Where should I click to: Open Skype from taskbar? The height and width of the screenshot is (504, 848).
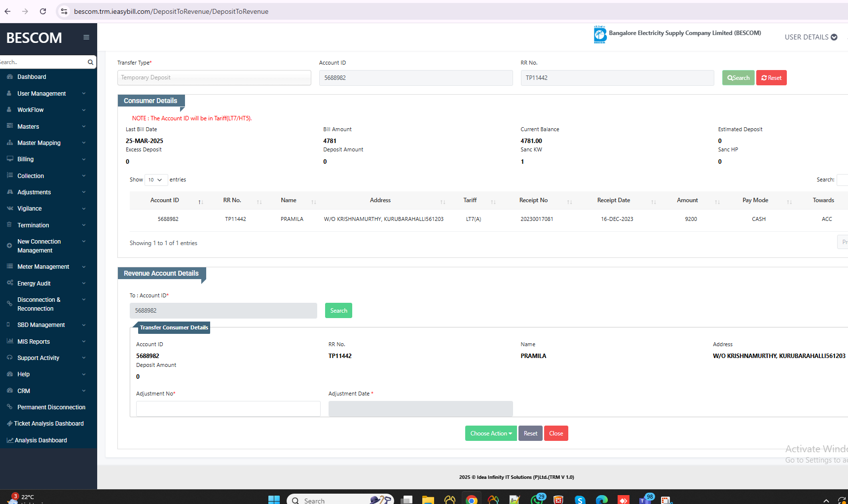click(x=580, y=500)
